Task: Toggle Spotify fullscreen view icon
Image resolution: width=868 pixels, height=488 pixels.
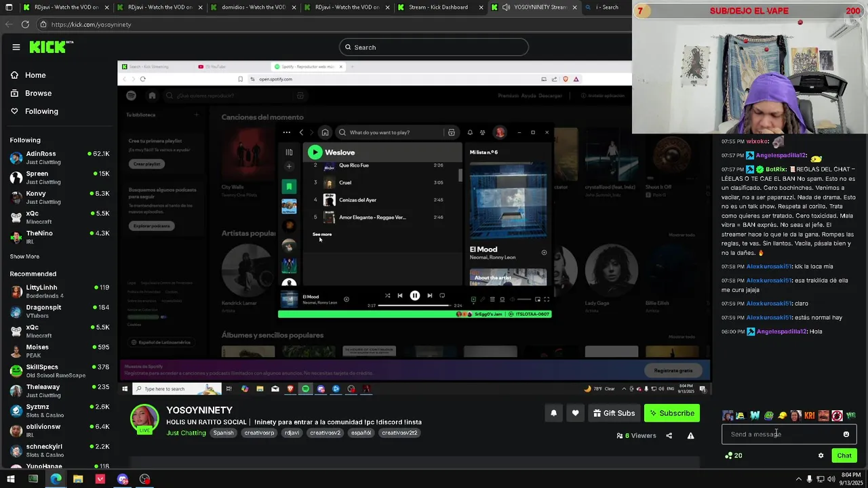Action: pos(547,300)
